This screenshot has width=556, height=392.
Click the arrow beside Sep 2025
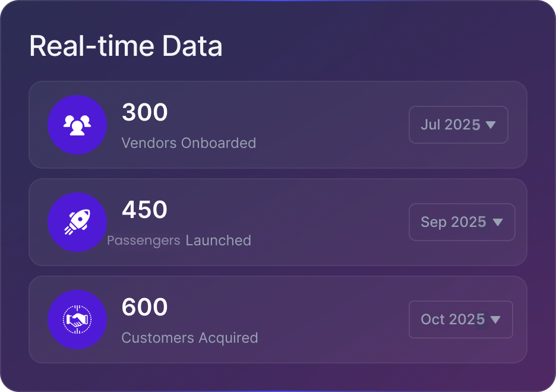pyautogui.click(x=498, y=222)
